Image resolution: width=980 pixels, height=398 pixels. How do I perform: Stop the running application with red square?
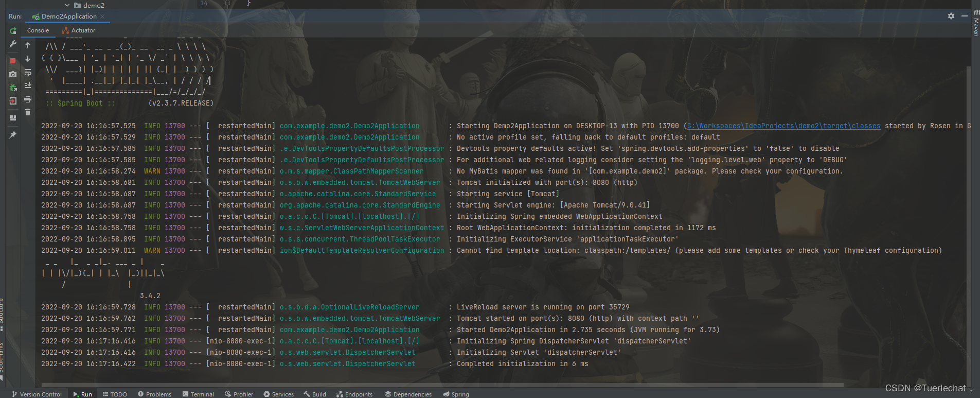point(13,61)
